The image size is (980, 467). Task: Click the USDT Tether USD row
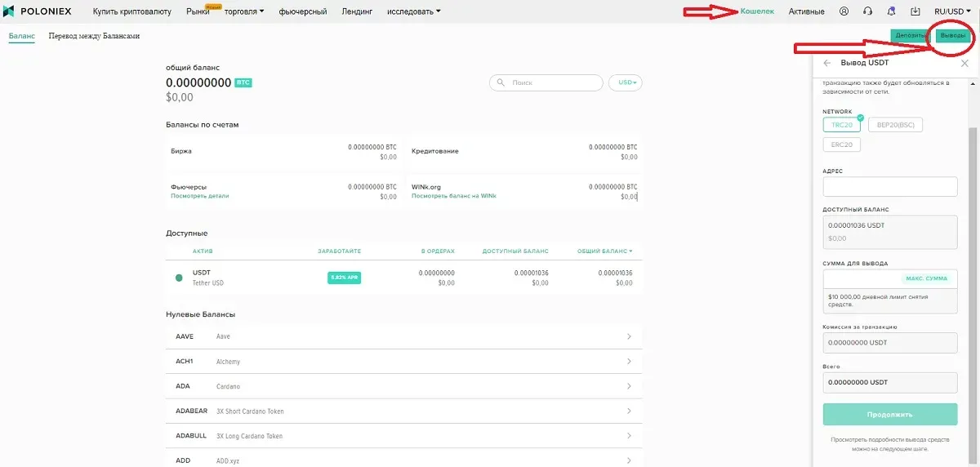coord(404,278)
